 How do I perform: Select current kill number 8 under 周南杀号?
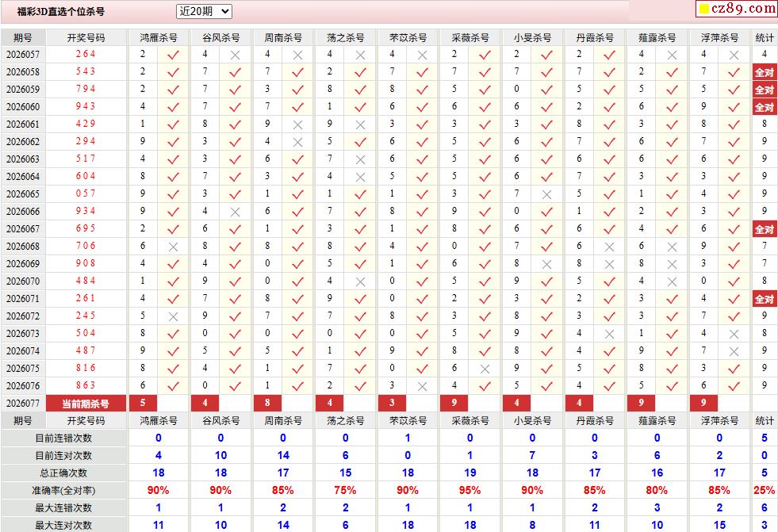coord(267,403)
